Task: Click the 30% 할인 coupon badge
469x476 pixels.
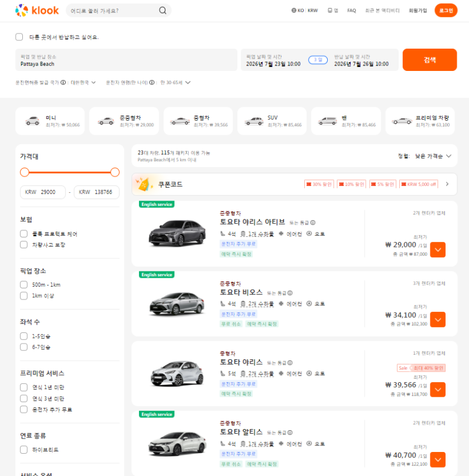Action: [x=319, y=184]
